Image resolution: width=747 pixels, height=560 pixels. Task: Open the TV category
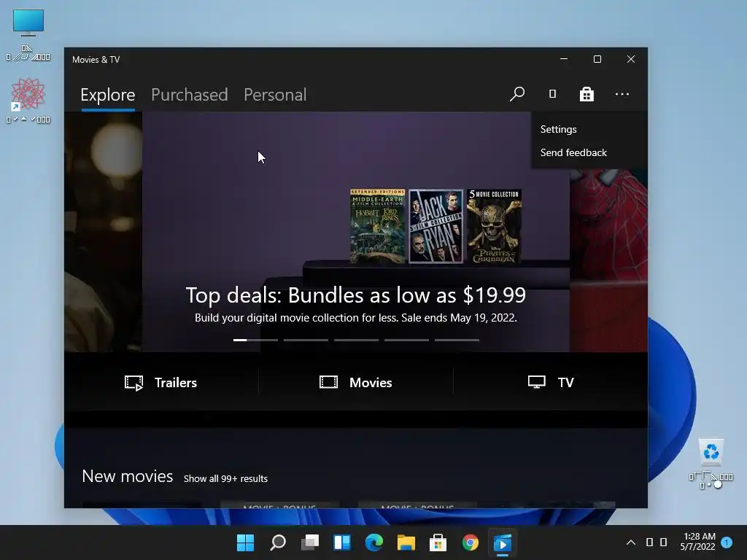coord(551,382)
